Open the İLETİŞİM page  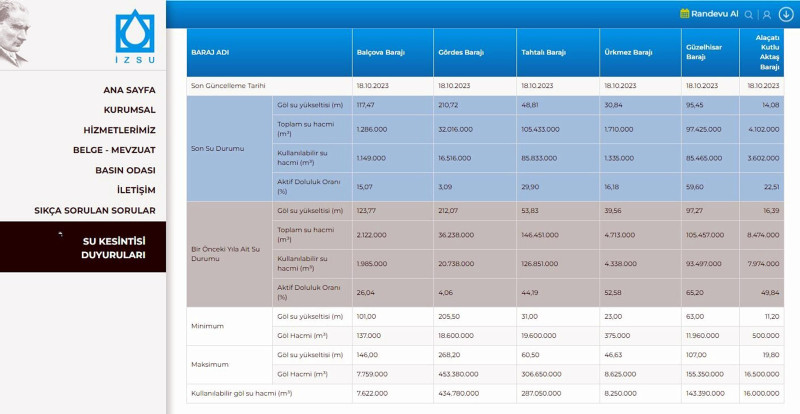pos(132,190)
